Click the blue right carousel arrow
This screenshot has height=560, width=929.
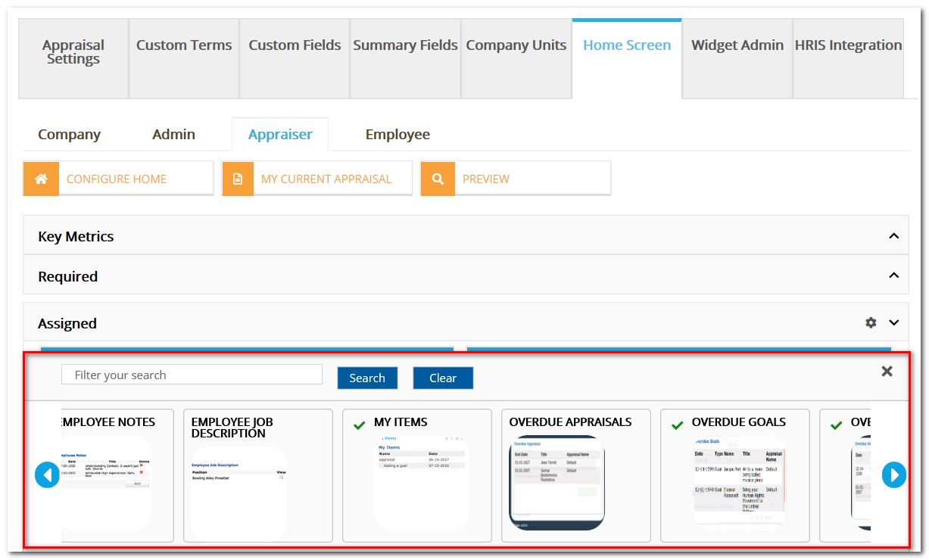(x=894, y=474)
